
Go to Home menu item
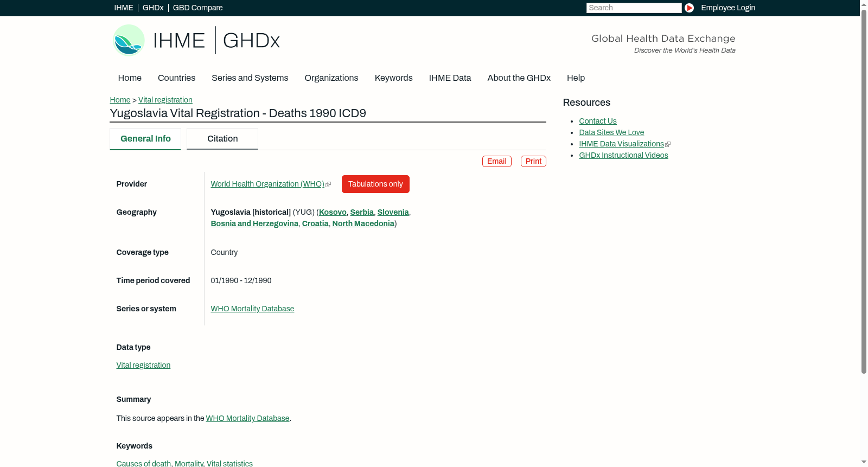pos(130,78)
